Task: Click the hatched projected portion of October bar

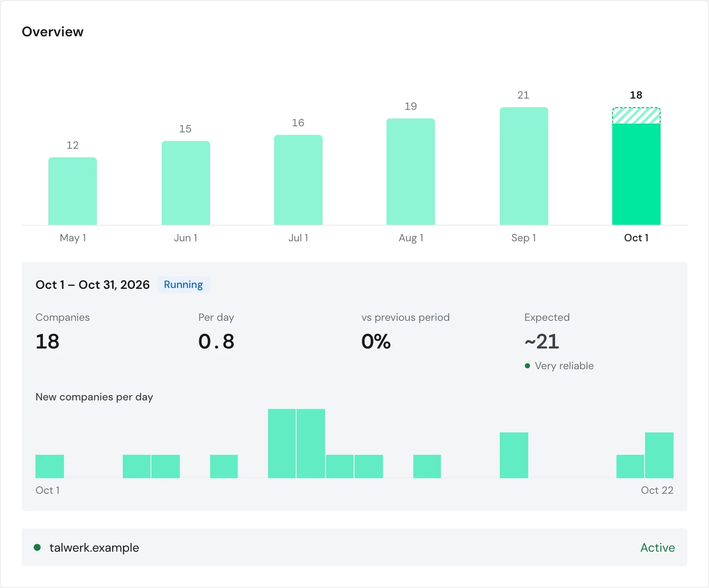Action: [x=636, y=116]
